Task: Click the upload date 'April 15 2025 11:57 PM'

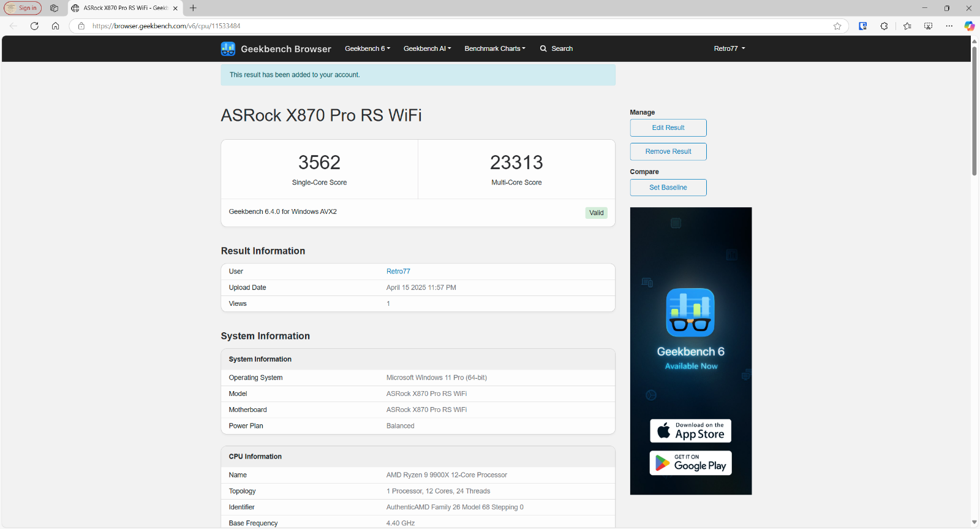Action: tap(421, 287)
